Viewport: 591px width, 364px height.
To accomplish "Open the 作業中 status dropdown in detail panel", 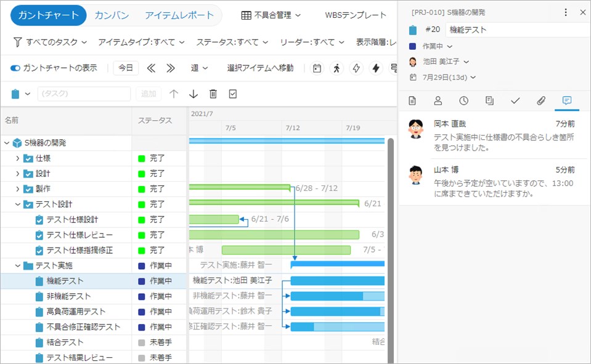I will point(438,46).
